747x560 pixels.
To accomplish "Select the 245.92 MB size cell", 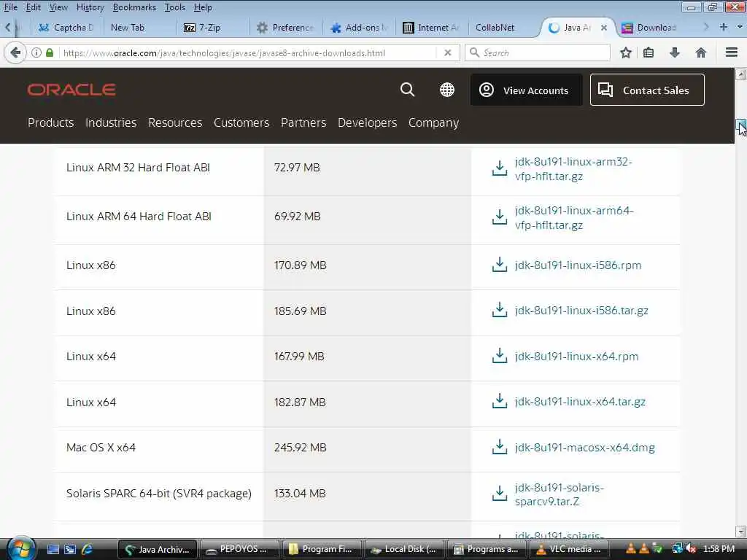I will (368, 448).
